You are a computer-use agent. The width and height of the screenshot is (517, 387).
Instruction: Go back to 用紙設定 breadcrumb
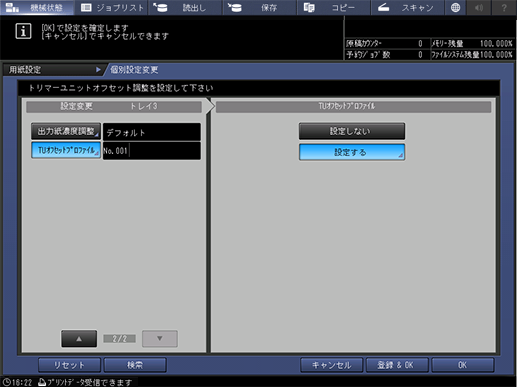53,70
